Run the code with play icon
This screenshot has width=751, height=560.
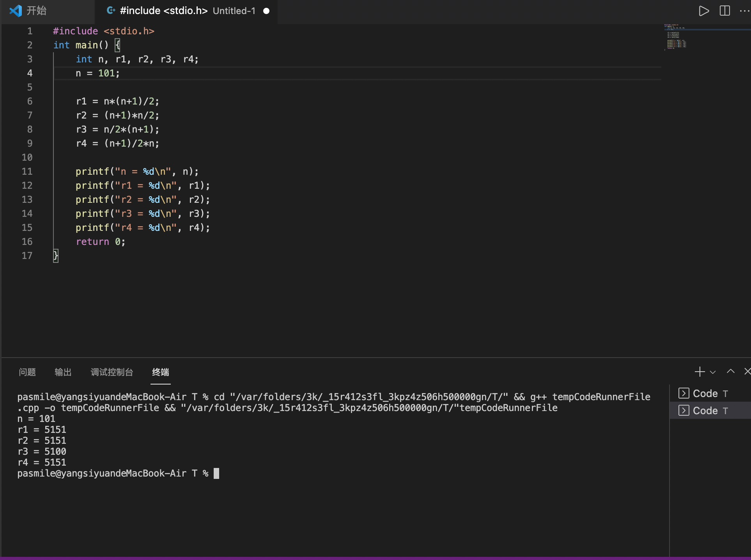pos(703,11)
